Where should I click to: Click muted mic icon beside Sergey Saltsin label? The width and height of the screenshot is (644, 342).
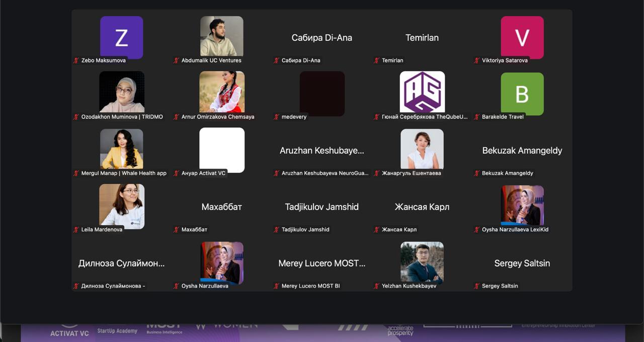coord(477,286)
